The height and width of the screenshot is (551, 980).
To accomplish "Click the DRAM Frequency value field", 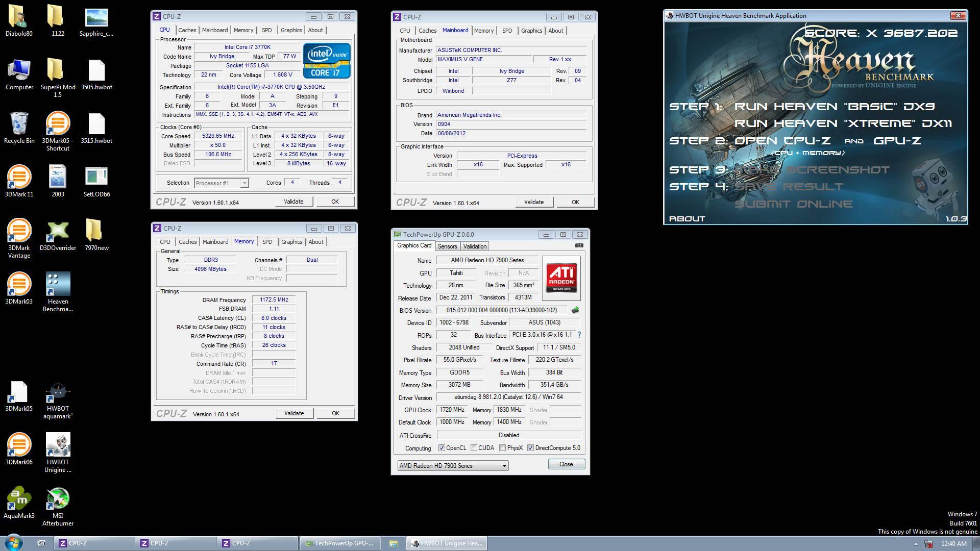I will point(274,300).
